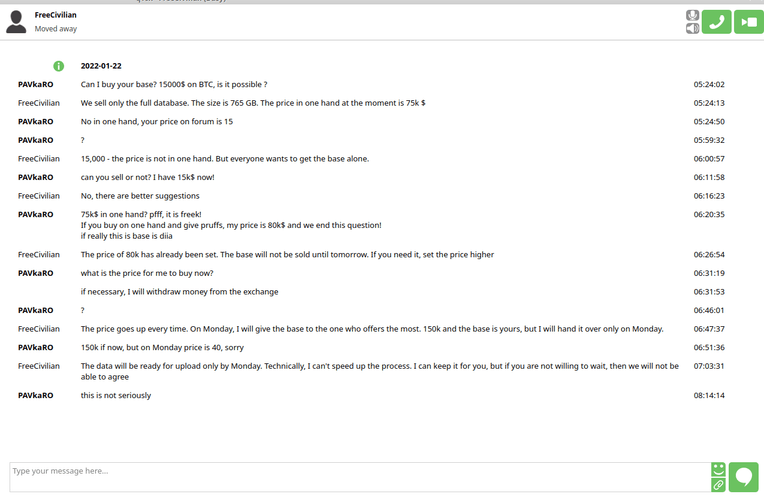The image size is (764, 496).
Task: Click the green info icon beside the date
Action: tap(58, 66)
